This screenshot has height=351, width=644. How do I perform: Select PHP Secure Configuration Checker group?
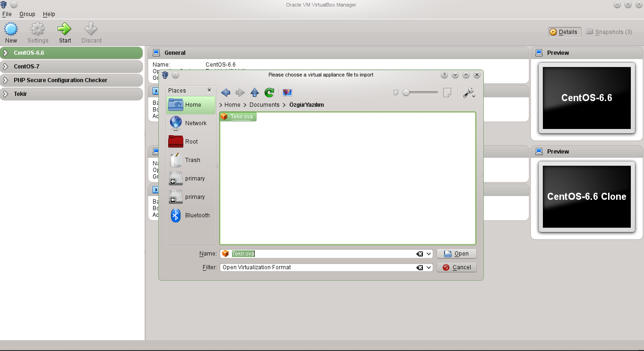point(71,80)
